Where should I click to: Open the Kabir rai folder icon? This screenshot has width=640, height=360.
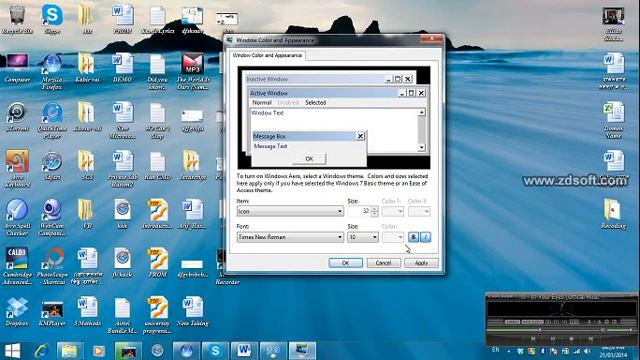[x=87, y=67]
